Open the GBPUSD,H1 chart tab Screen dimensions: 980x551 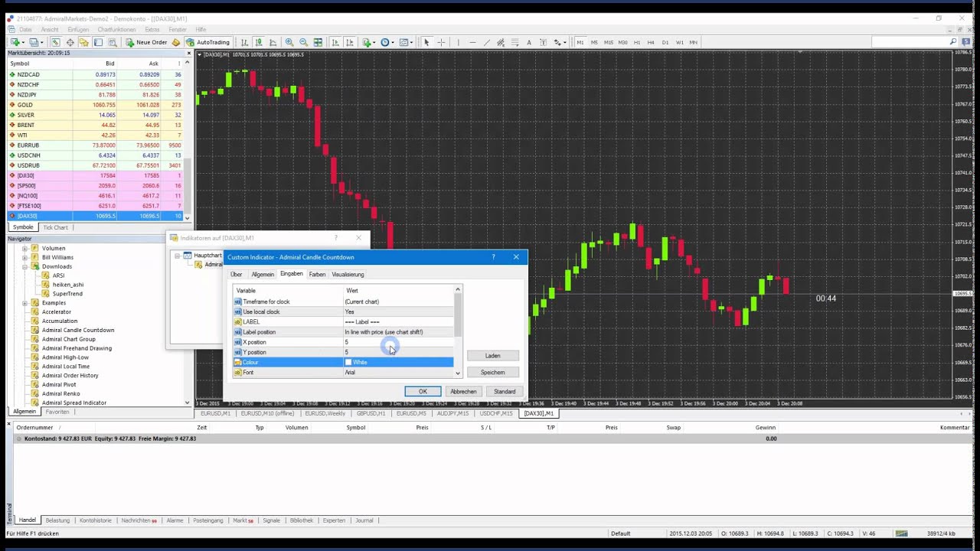coord(371,413)
